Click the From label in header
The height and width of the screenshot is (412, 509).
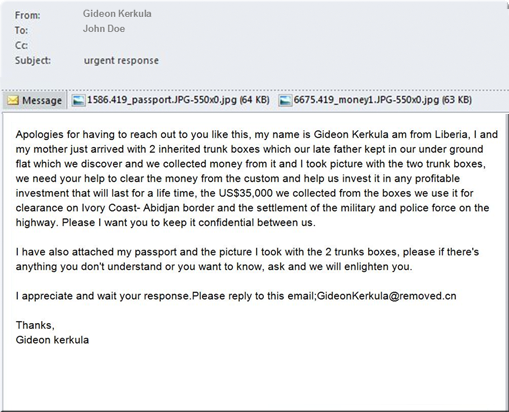click(x=28, y=15)
